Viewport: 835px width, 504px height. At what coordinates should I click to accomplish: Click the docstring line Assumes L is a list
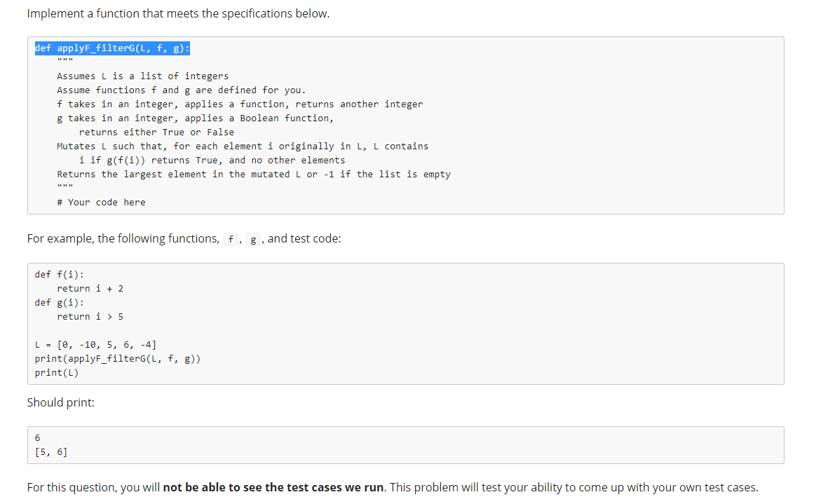142,76
